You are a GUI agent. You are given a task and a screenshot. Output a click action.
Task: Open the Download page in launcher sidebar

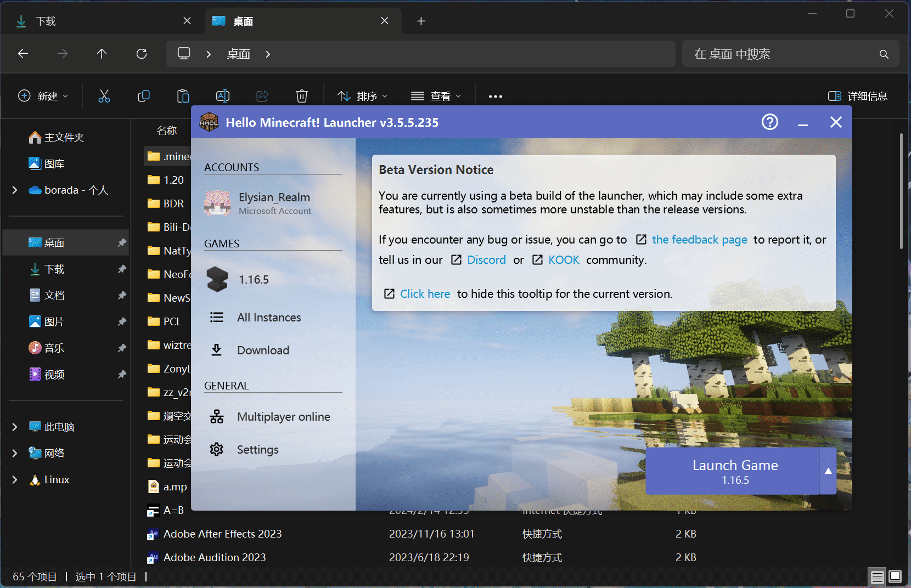point(262,350)
